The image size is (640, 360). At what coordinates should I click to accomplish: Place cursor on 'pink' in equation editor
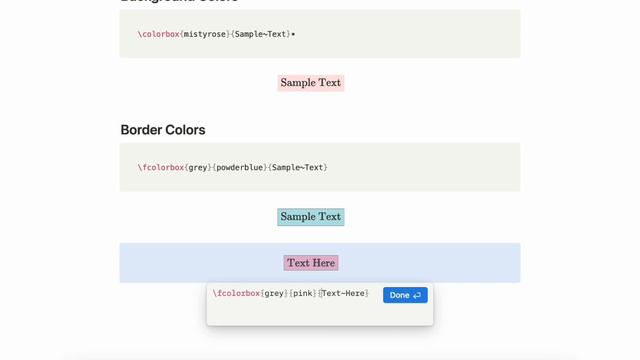coord(303,293)
